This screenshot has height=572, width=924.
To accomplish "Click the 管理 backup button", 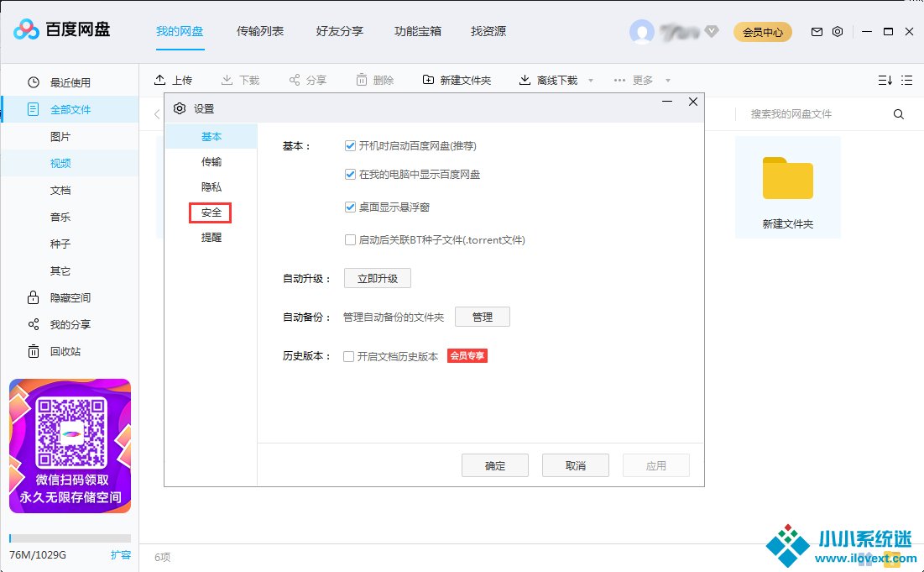I will point(483,317).
